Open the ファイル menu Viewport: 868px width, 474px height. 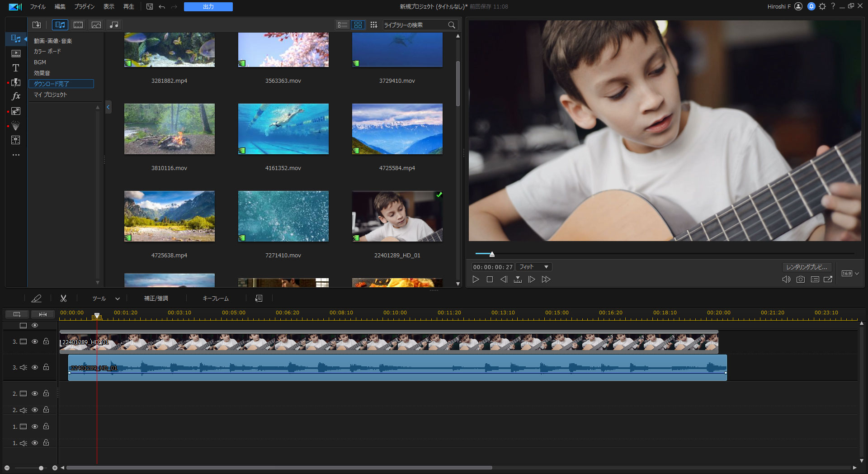click(x=38, y=7)
